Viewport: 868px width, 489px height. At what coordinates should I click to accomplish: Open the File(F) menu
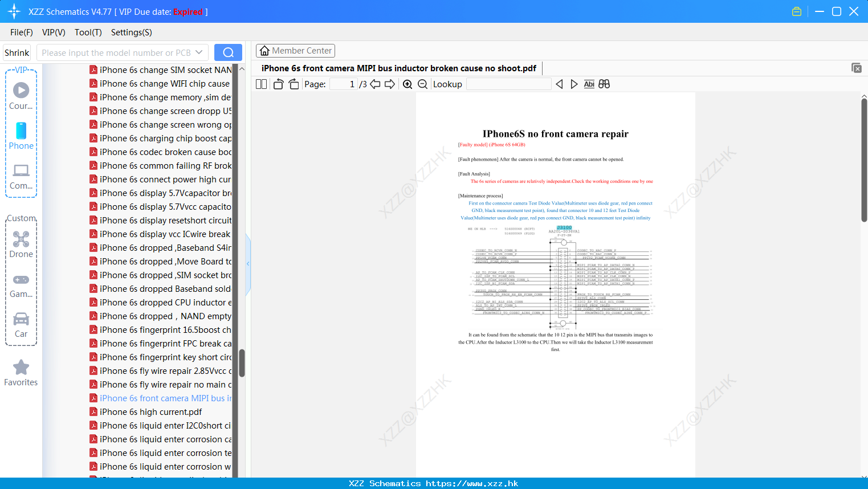[22, 32]
